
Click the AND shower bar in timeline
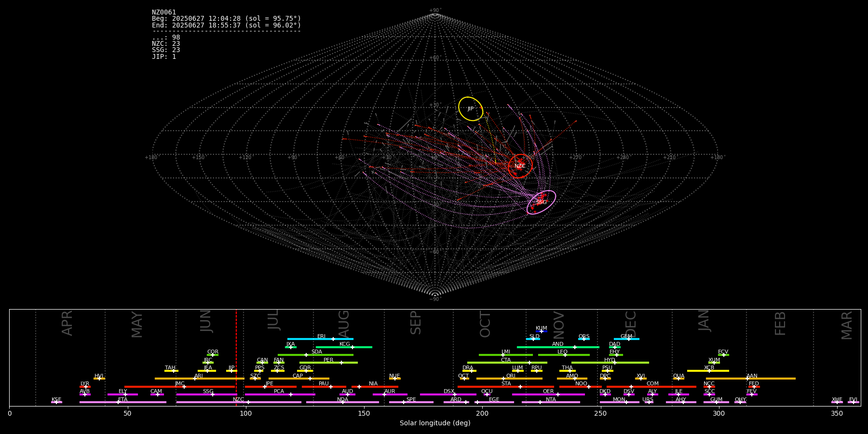pyautogui.click(x=558, y=347)
